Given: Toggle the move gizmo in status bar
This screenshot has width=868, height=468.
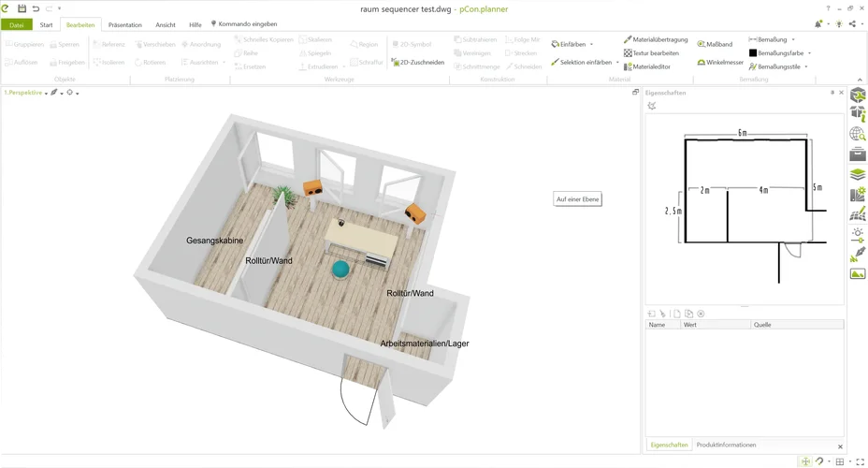Looking at the screenshot, I should click(x=805, y=461).
